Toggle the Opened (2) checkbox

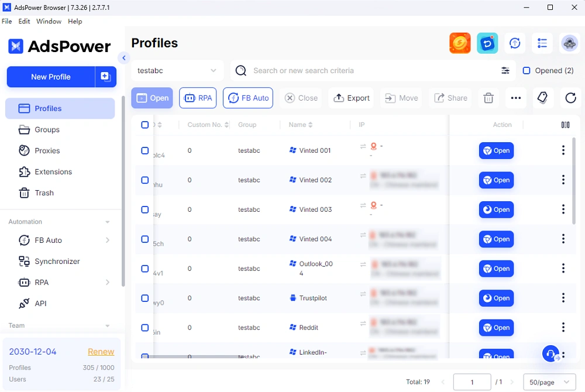coord(526,70)
